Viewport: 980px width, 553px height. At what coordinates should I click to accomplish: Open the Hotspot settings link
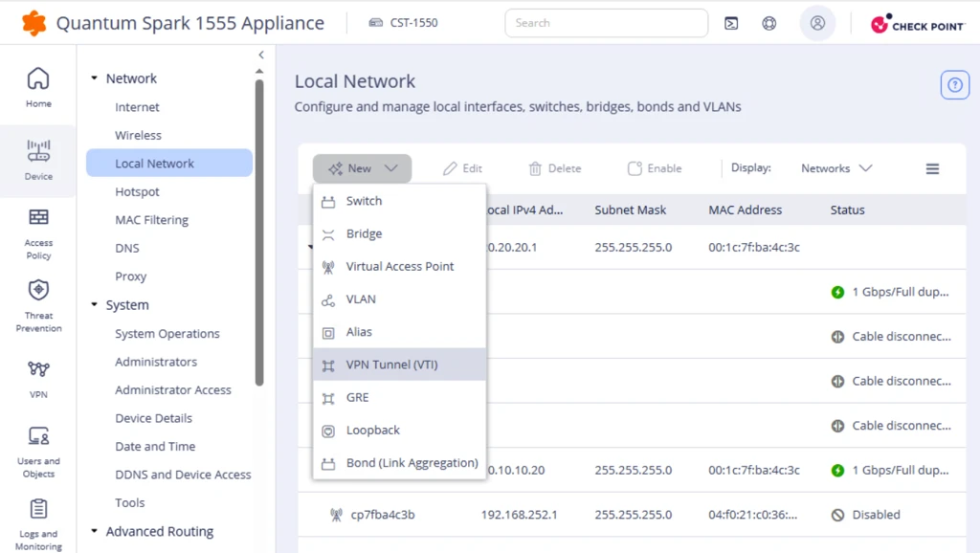pos(137,192)
